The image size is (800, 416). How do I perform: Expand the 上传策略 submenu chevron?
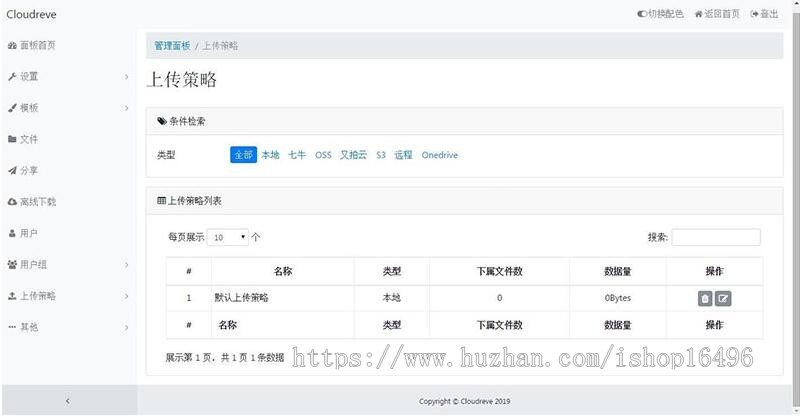pos(127,296)
